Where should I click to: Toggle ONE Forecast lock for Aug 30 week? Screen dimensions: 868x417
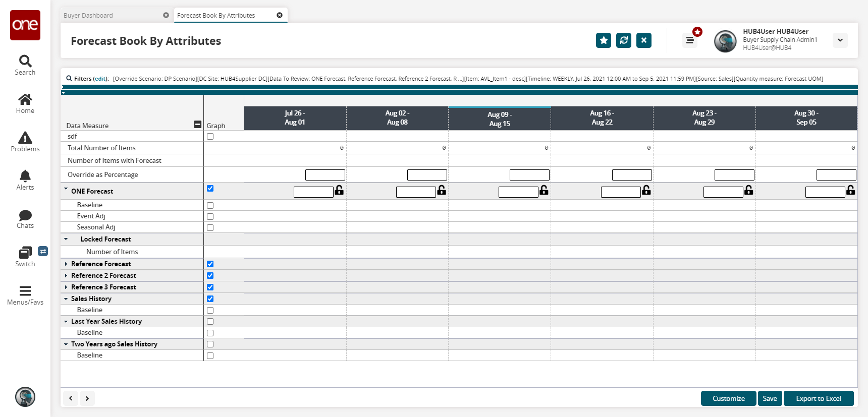point(851,190)
